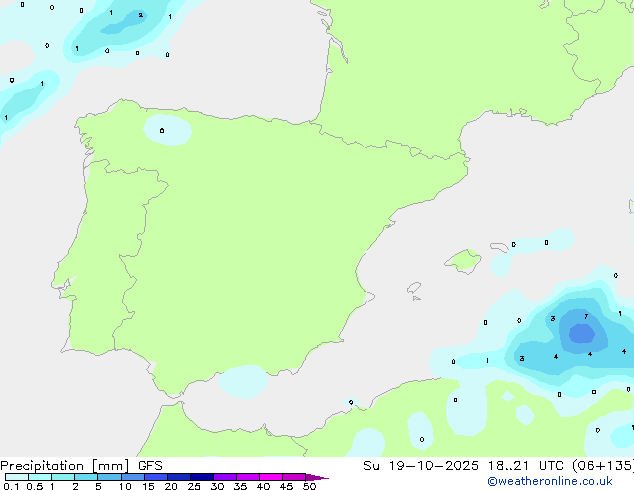The image size is (634, 490).
Task: Click the "10" legend scale label
Action: (x=125, y=486)
